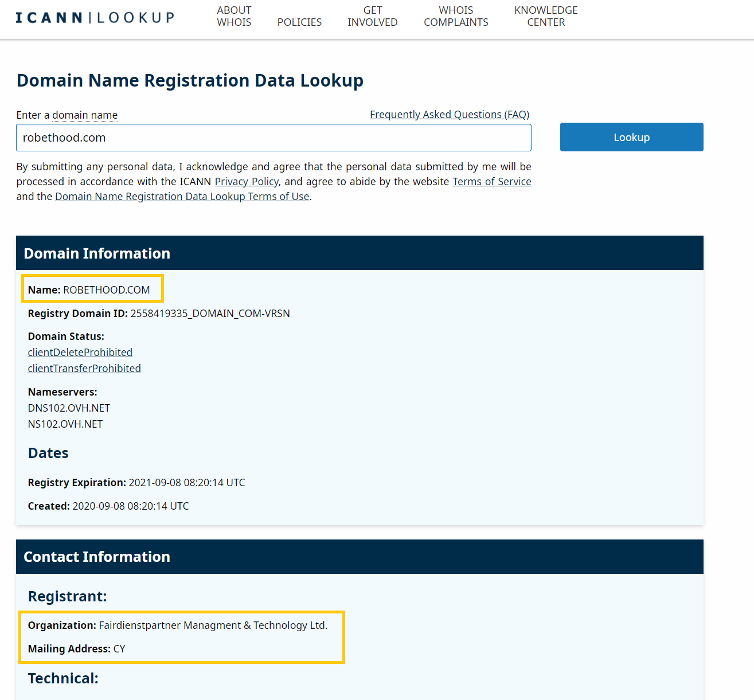Click the Dates subheading
The width and height of the screenshot is (754, 700).
[48, 453]
